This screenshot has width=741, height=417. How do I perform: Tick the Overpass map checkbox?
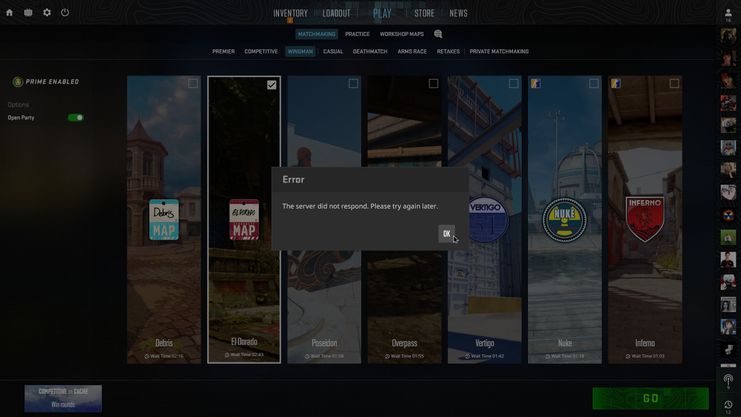433,84
